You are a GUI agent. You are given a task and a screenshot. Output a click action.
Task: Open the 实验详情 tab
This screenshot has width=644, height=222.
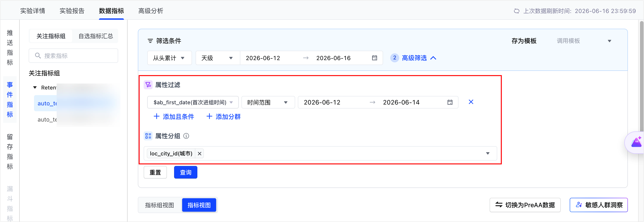(x=32, y=11)
